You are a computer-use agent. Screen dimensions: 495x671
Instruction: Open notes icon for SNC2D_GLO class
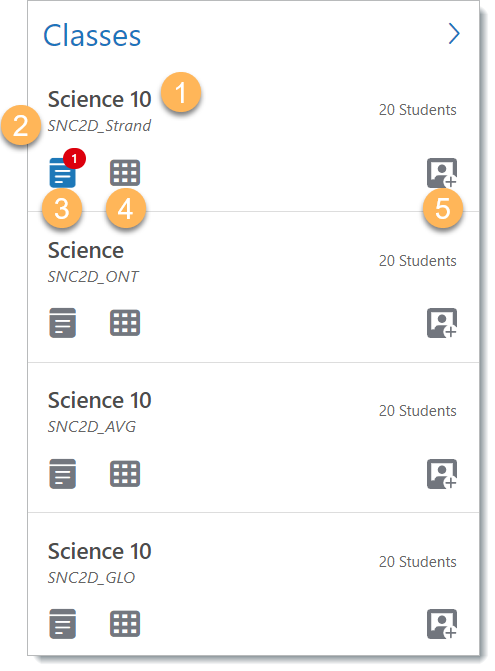point(62,624)
